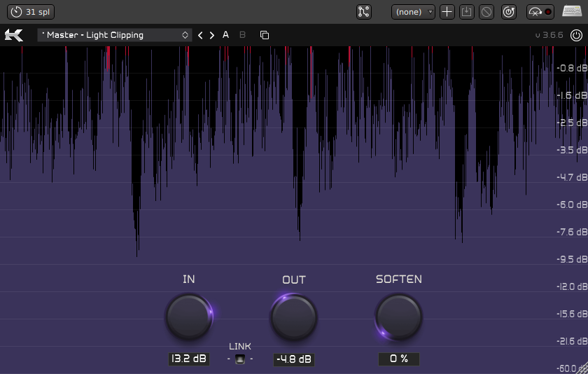Switch to the B settings slot
This screenshot has height=374, width=588.
pyautogui.click(x=243, y=35)
